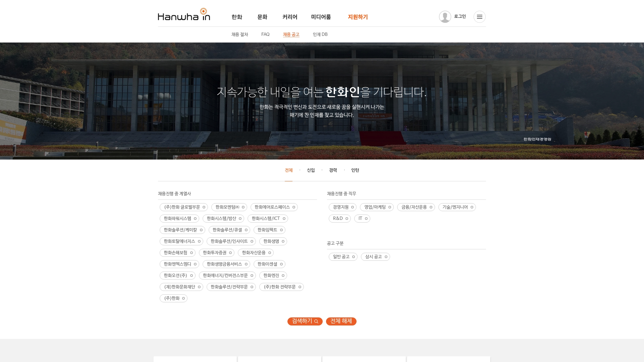The width and height of the screenshot is (644, 362).
Task: Open the hamburger menu icon
Action: click(480, 16)
